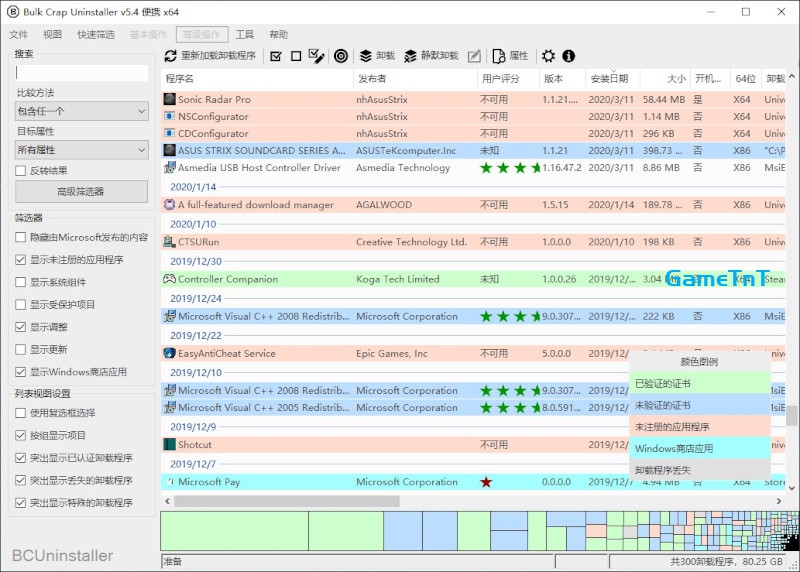Click the uninstall stack icon

tap(365, 56)
